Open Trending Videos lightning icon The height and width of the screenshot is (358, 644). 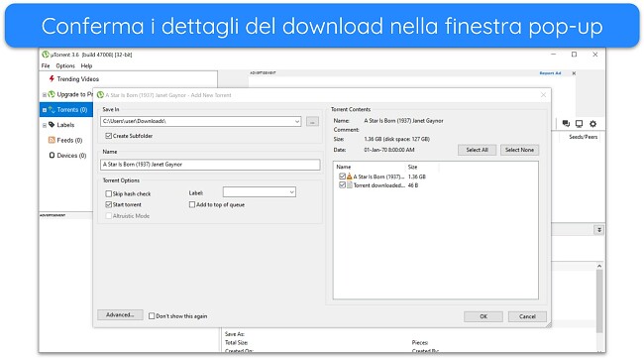click(x=52, y=78)
